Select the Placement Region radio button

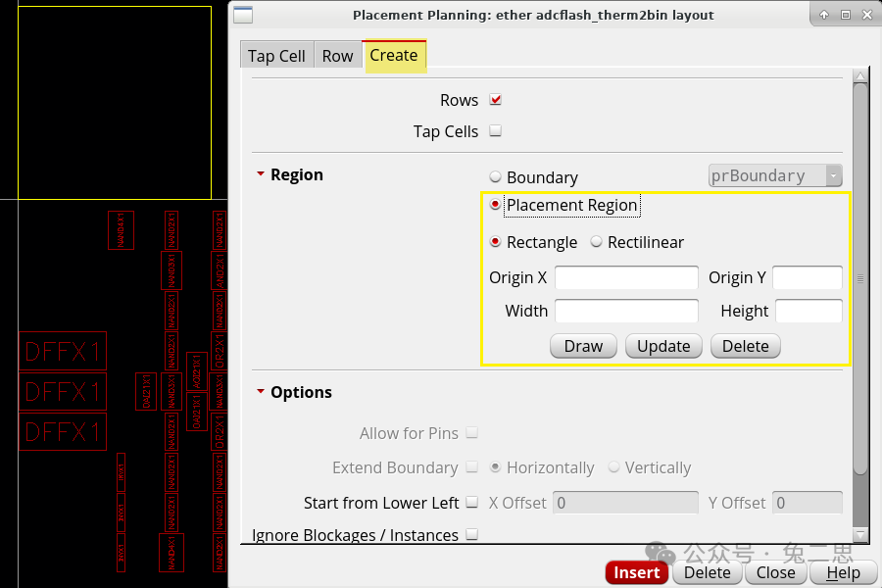(495, 204)
